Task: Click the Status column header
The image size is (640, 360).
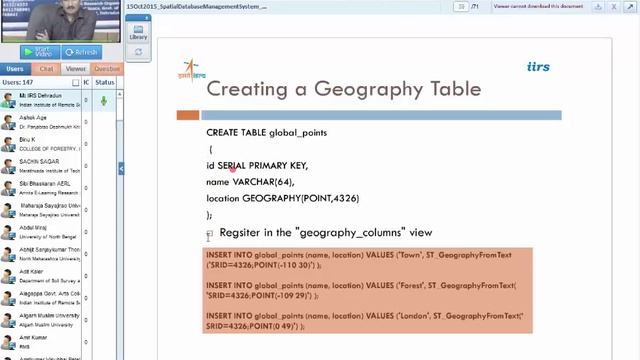Action: click(x=105, y=82)
